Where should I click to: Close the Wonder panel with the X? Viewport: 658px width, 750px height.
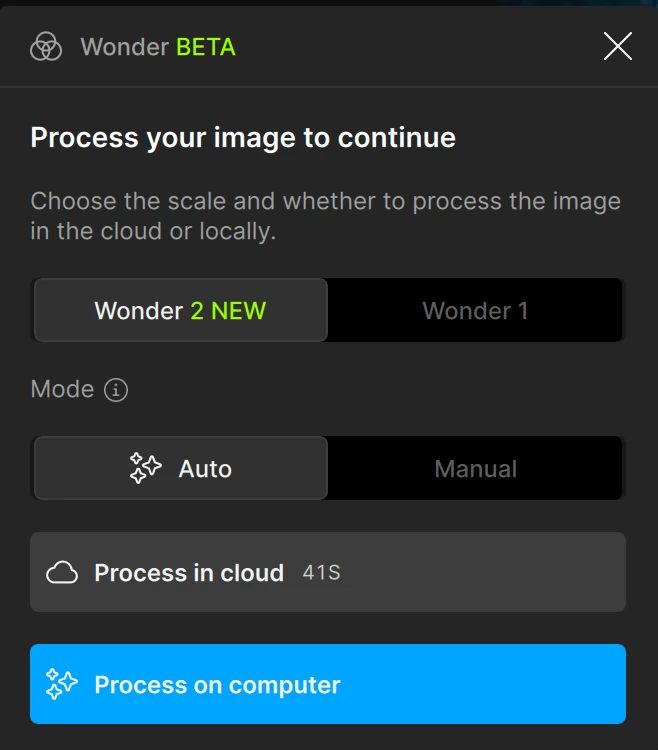[617, 46]
